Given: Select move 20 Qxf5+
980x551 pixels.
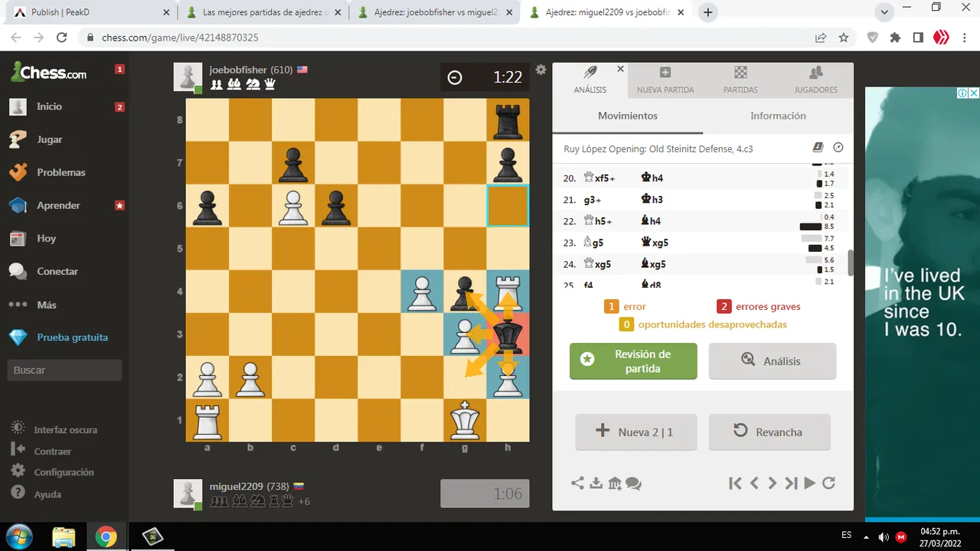Looking at the screenshot, I should pyautogui.click(x=599, y=178).
